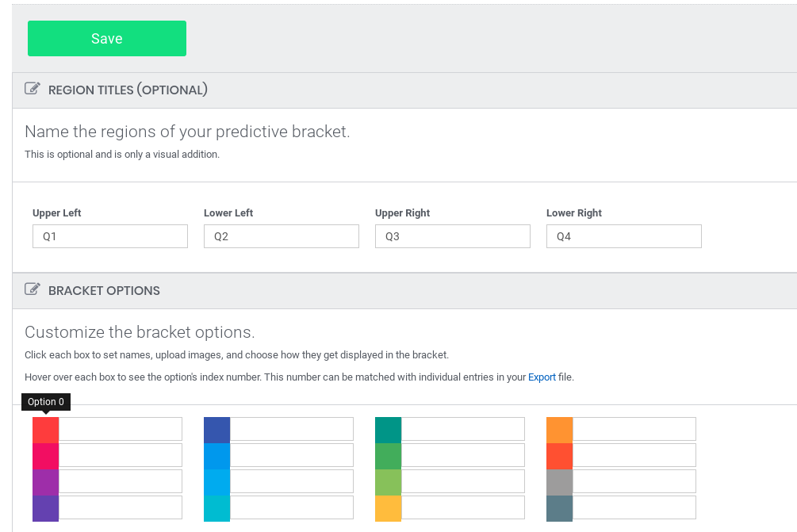The height and width of the screenshot is (532, 797).
Task: Click the name field beside the grey box
Action: pyautogui.click(x=634, y=482)
